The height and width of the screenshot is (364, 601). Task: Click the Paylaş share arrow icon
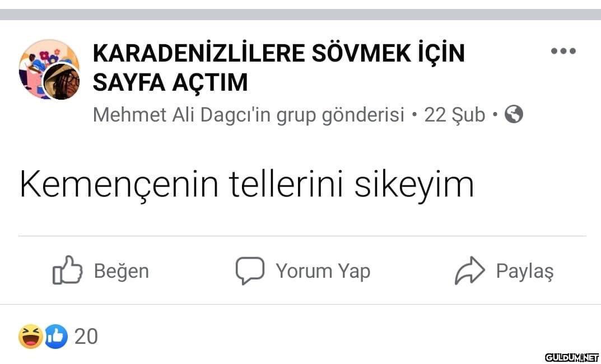click(469, 270)
